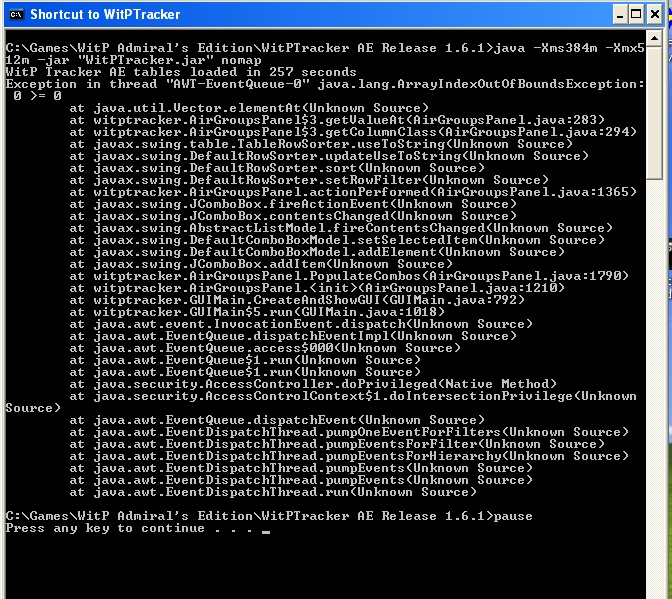Close the Shortcut to WitPTracker window
Viewport: 672px width, 599px height.
(x=654, y=15)
